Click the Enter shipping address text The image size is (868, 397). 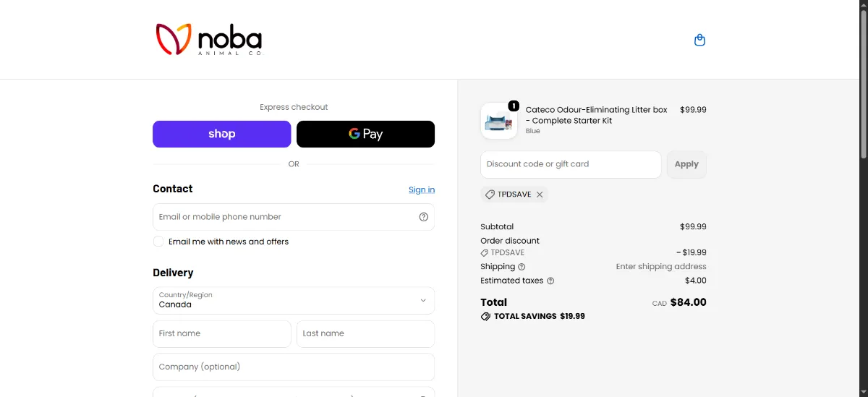pos(661,267)
